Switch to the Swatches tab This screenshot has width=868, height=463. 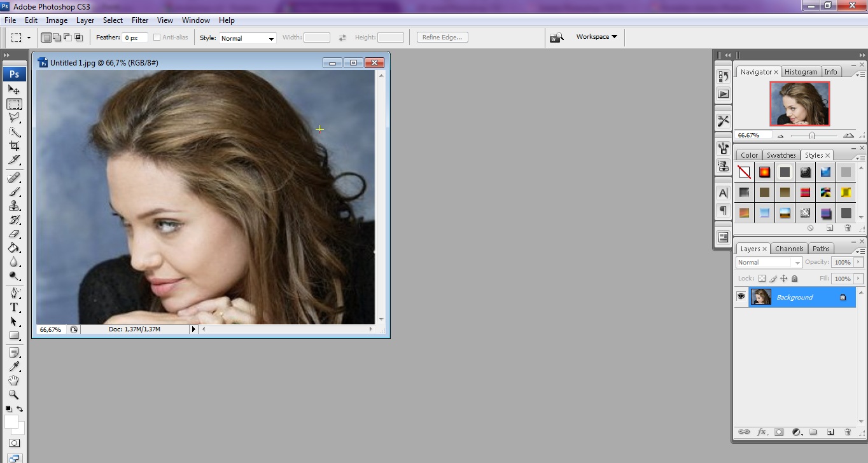[781, 155]
